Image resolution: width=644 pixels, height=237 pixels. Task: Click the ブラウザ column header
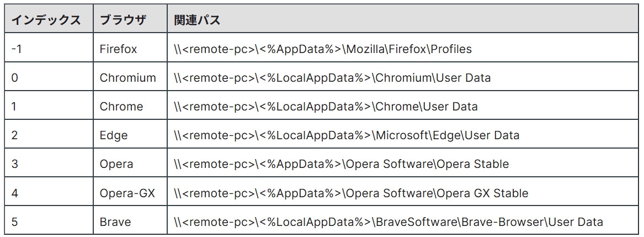(x=123, y=20)
